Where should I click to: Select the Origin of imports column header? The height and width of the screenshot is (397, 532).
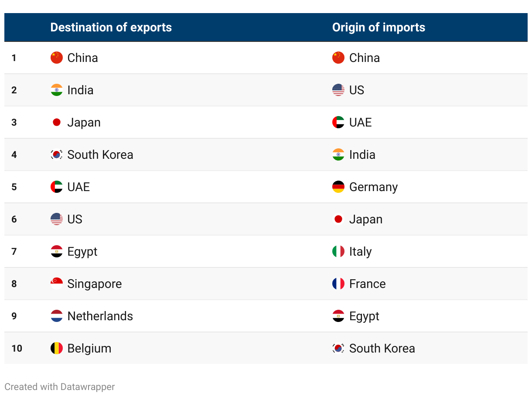click(x=379, y=27)
